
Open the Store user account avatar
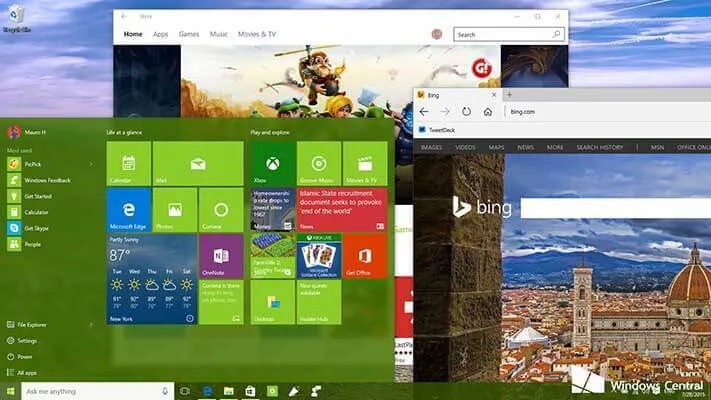pos(437,34)
